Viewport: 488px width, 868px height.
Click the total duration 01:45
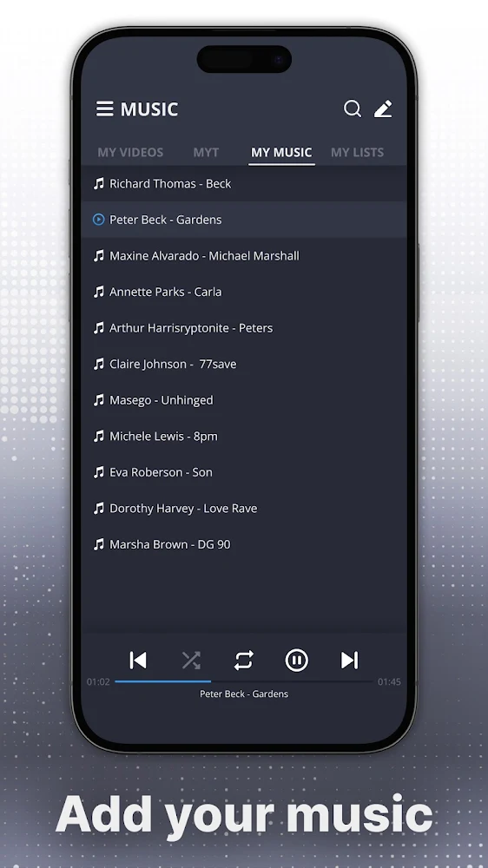click(x=389, y=682)
